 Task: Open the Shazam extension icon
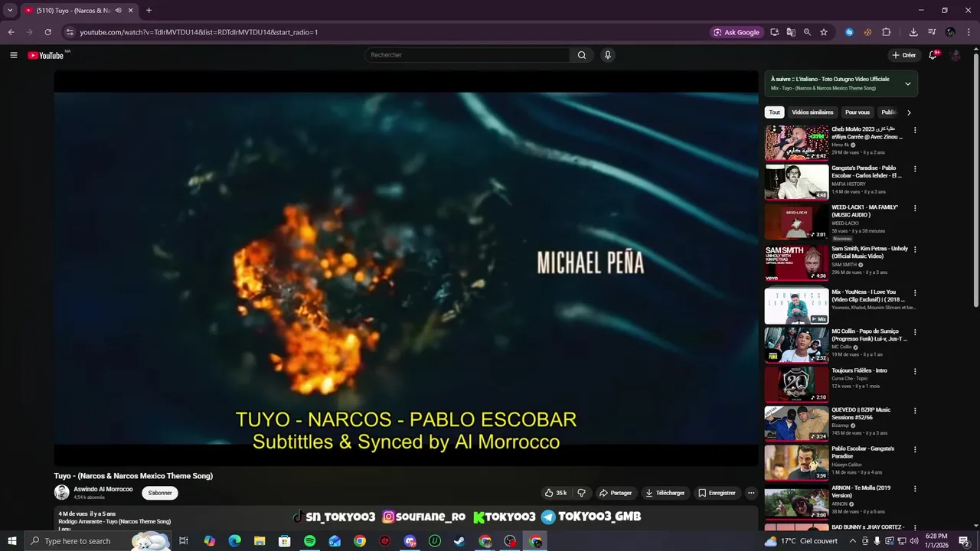(x=849, y=32)
